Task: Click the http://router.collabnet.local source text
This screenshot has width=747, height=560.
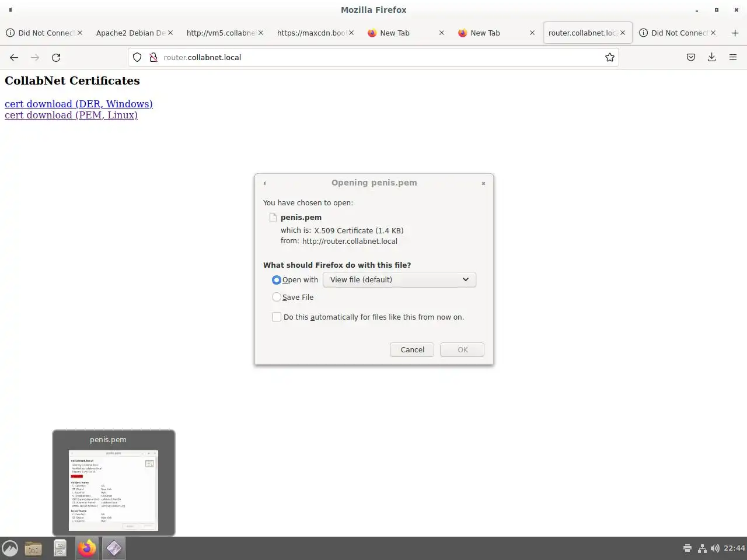Action: tap(350, 241)
